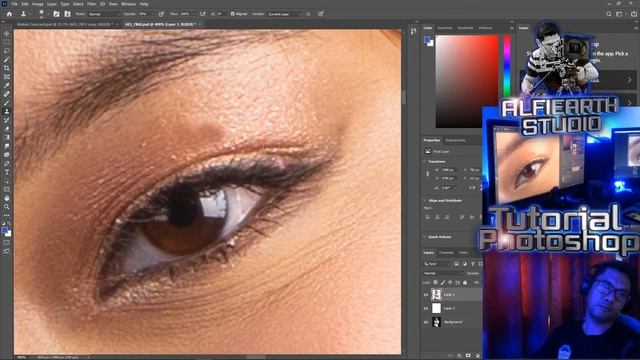The height and width of the screenshot is (360, 640).
Task: Open the Sample dropdown showing Current Layer
Action: (x=284, y=14)
